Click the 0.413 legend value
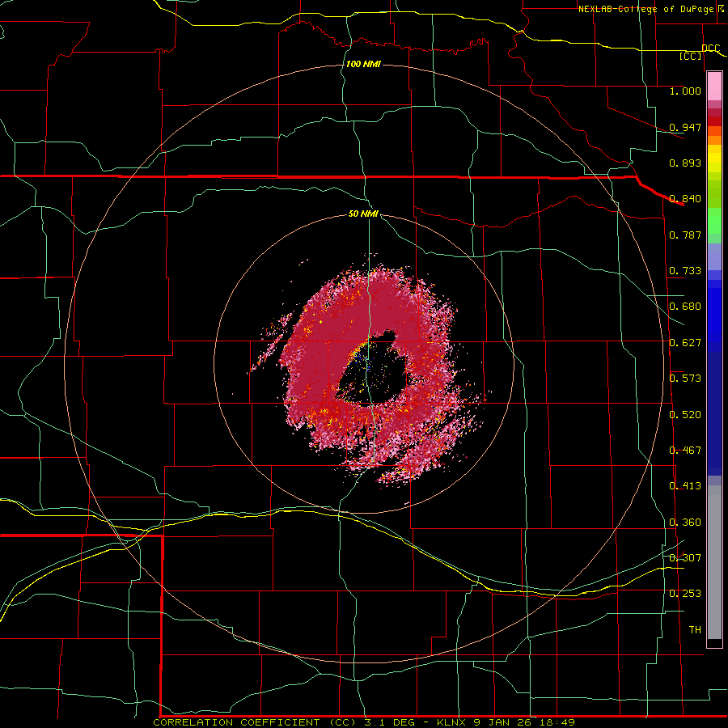The width and height of the screenshot is (728, 728). click(685, 486)
